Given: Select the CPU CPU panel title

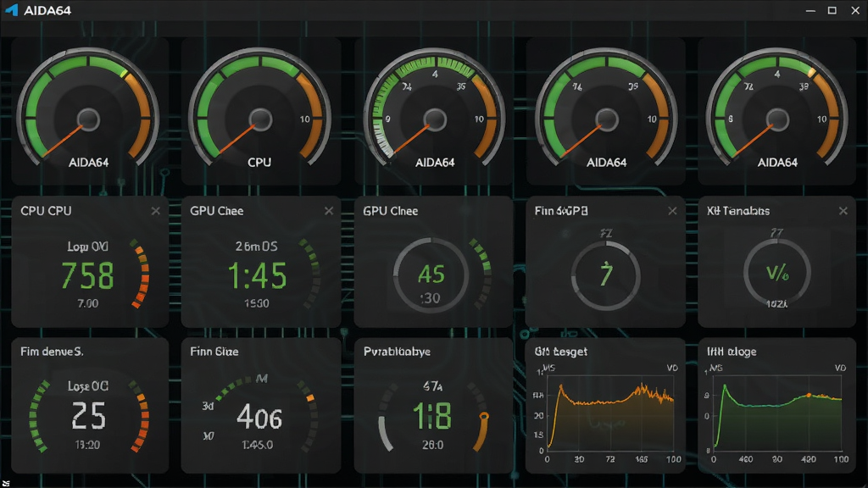Looking at the screenshot, I should pyautogui.click(x=46, y=211).
